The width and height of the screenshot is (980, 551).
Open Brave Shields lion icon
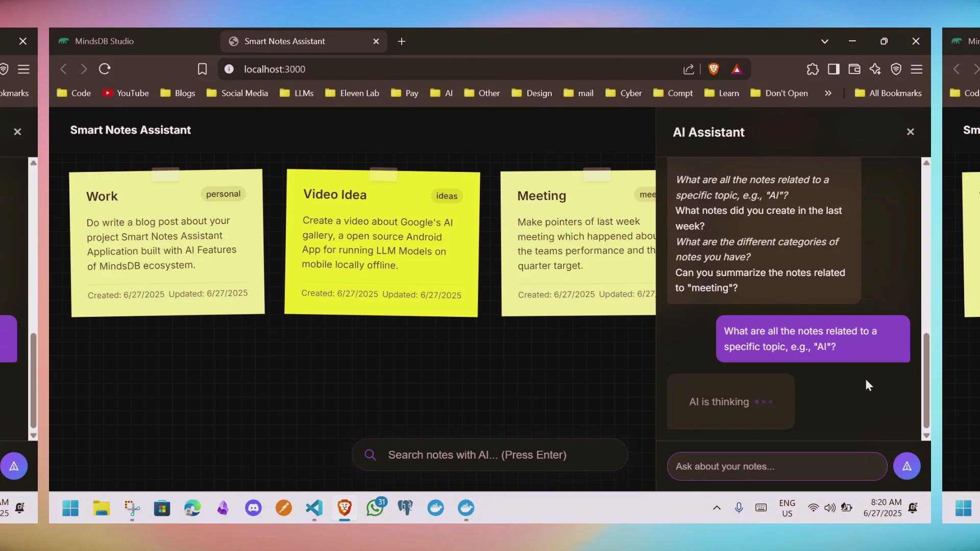point(714,69)
